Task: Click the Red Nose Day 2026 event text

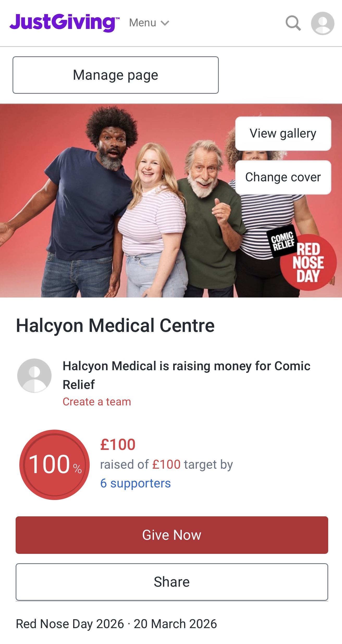Action: click(x=70, y=624)
